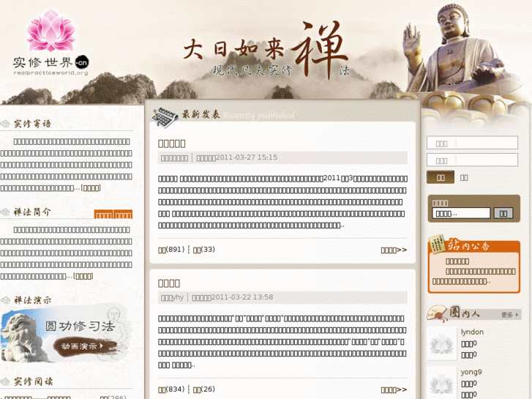Viewport: 532px width, 399px height.
Task: Click the search submit button
Action: [503, 213]
